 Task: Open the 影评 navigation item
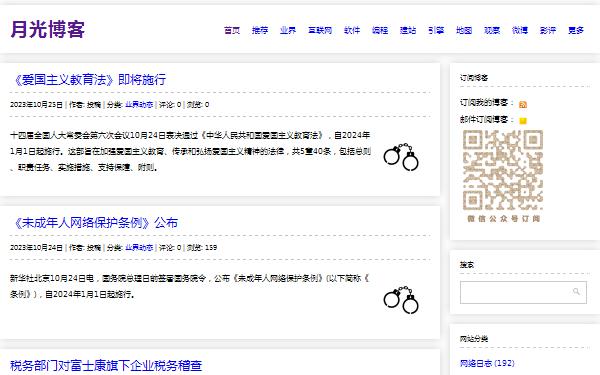[x=548, y=30]
